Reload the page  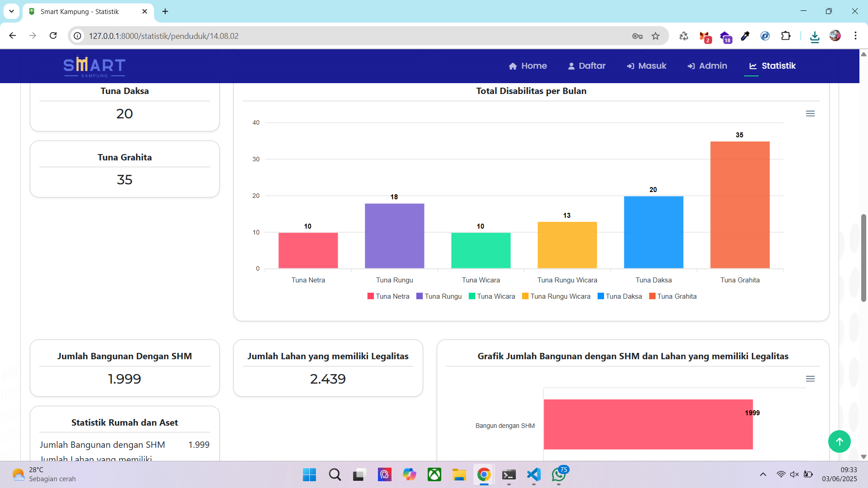(53, 36)
